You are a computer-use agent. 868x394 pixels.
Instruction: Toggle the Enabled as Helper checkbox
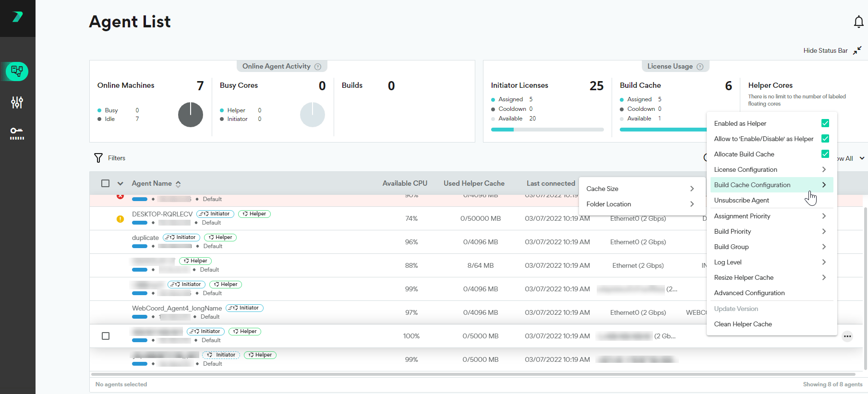tap(825, 123)
